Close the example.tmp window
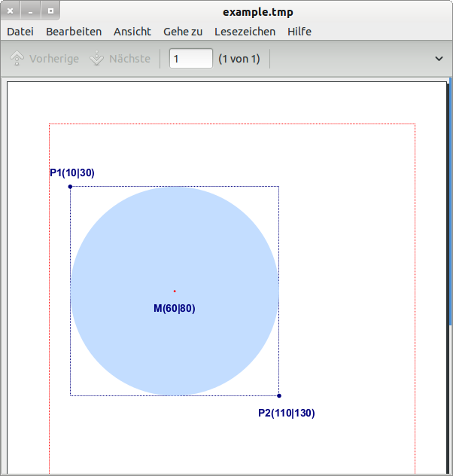The height and width of the screenshot is (476, 453). (11, 11)
